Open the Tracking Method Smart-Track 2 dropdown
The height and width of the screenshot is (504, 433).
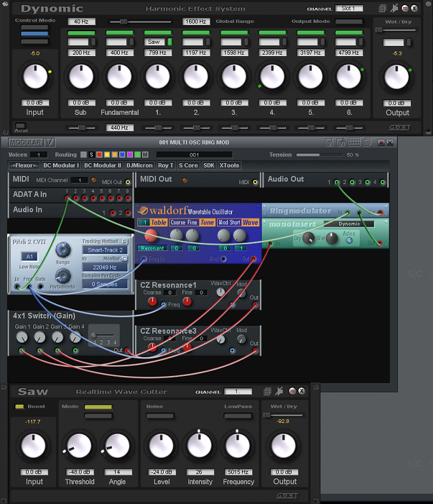click(104, 250)
